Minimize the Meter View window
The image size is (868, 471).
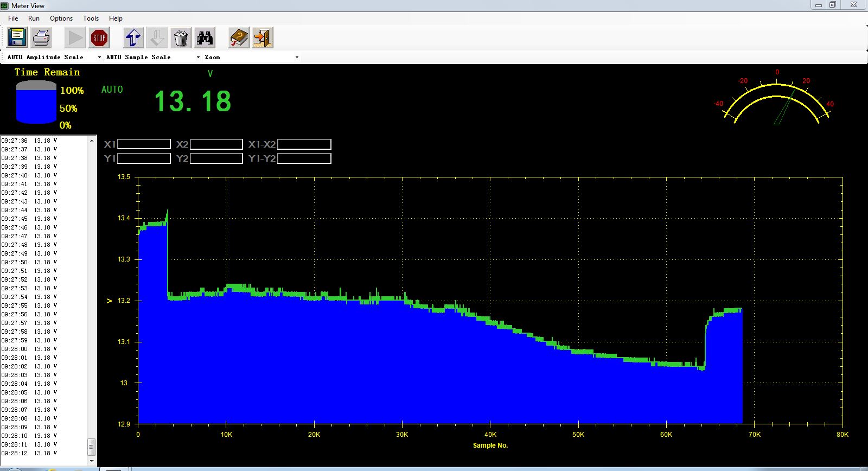coord(819,5)
